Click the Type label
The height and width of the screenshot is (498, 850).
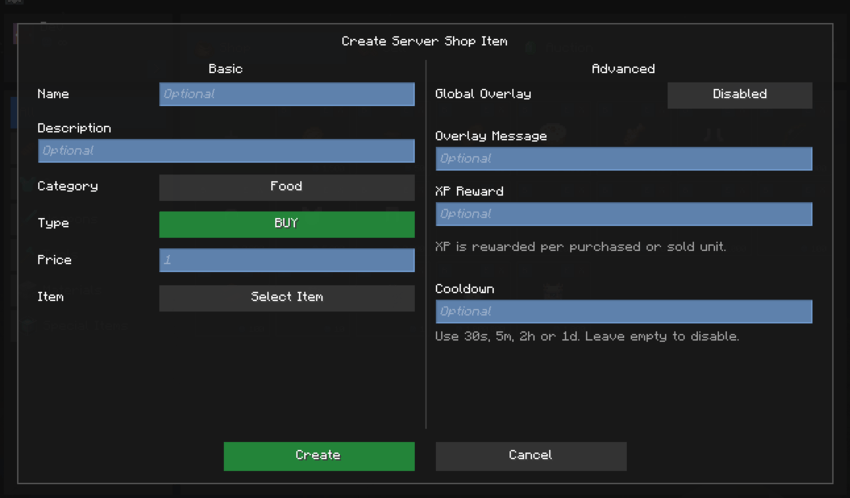click(x=53, y=223)
